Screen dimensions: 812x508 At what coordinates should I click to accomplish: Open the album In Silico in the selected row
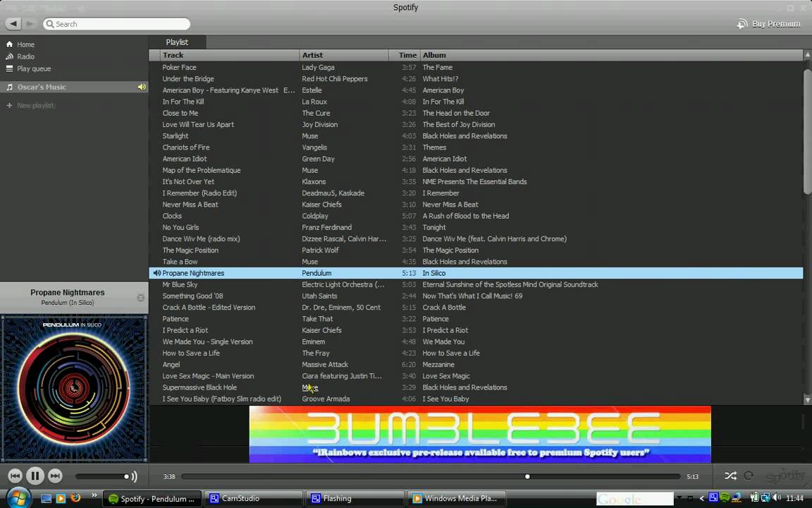tap(434, 273)
